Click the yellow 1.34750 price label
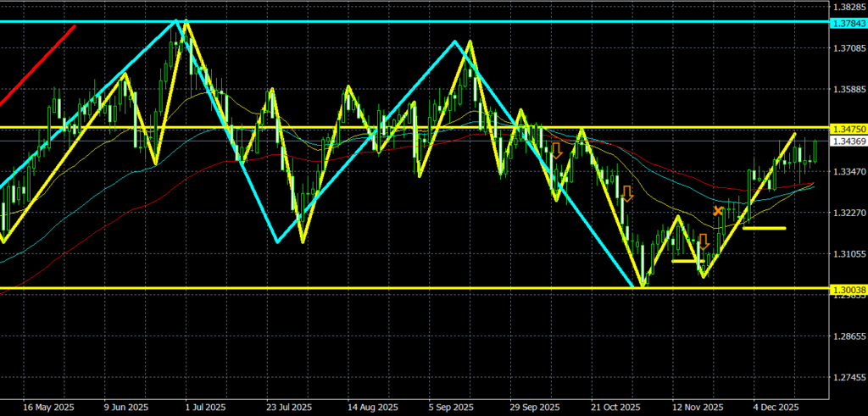 [848, 129]
